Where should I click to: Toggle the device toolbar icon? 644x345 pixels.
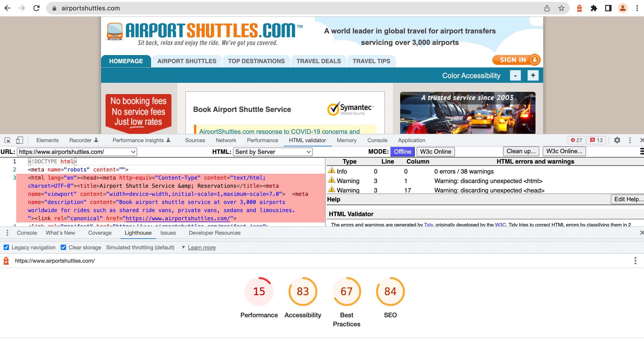19,140
